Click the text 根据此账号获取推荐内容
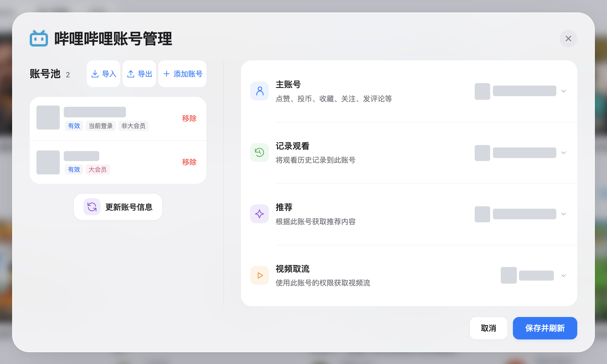Viewport: 607px width, 364px height. pyautogui.click(x=315, y=222)
